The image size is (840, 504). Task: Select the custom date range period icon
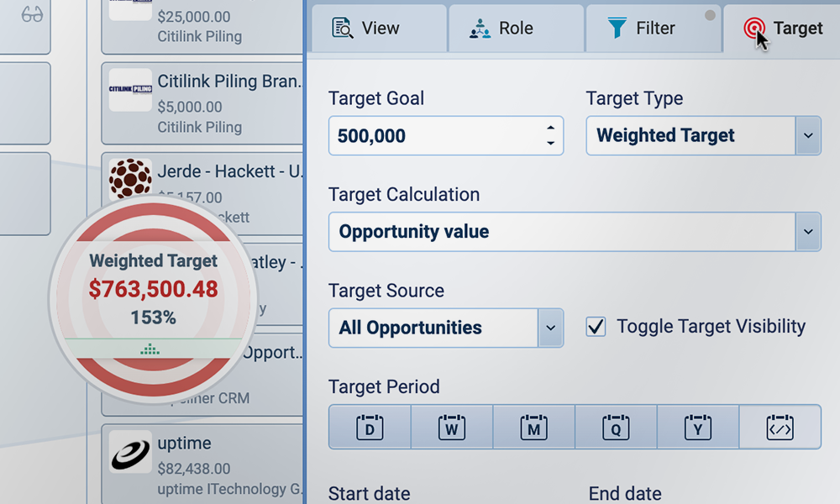780,428
